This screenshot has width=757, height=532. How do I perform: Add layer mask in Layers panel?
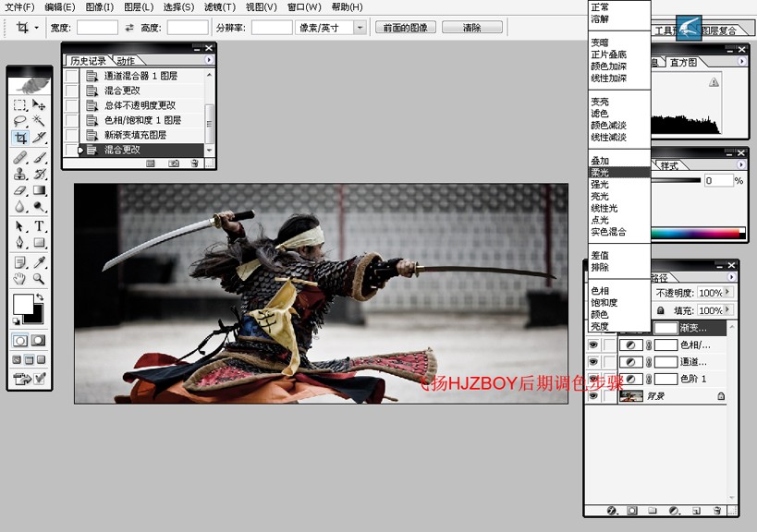(632, 511)
